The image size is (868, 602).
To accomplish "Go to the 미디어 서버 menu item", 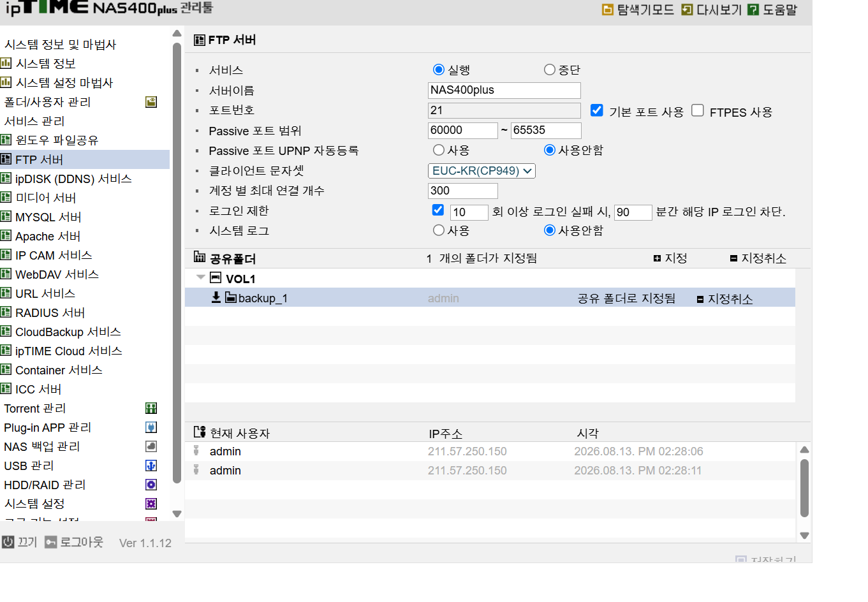I will pyautogui.click(x=45, y=198).
